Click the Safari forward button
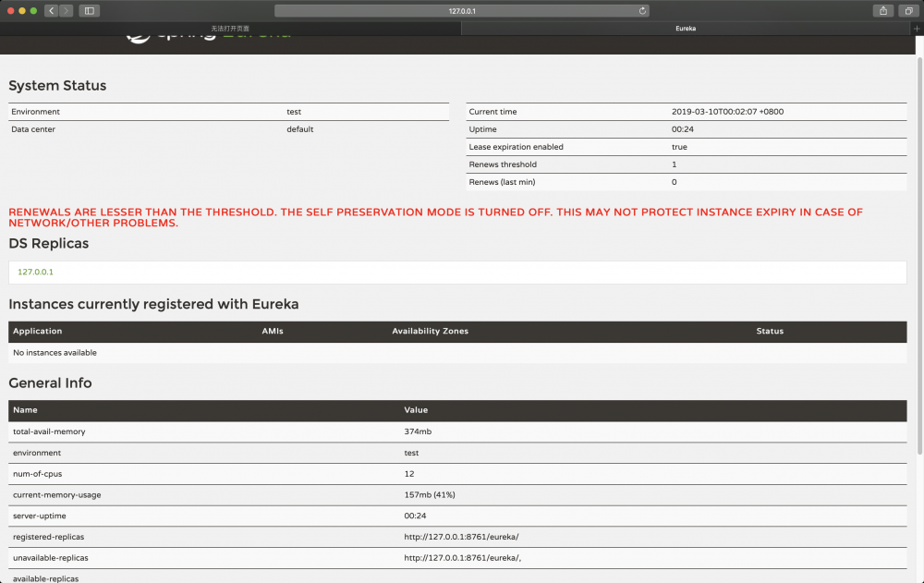 click(66, 10)
